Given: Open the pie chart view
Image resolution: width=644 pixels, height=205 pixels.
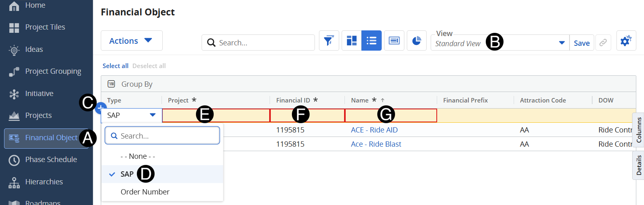Looking at the screenshot, I should [x=417, y=41].
